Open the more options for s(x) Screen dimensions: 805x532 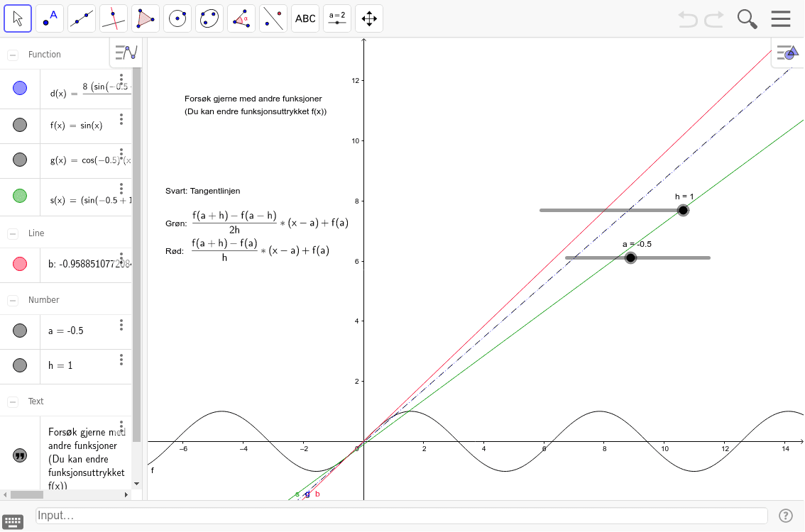pyautogui.click(x=121, y=188)
